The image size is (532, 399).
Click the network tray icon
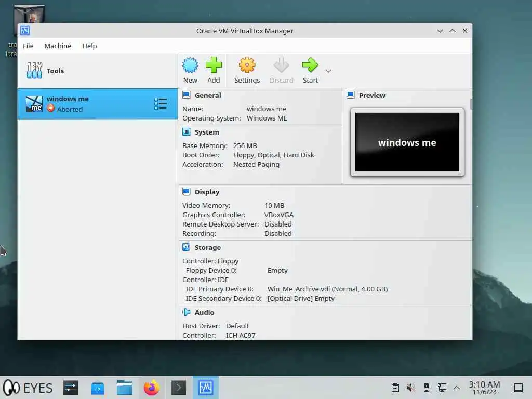(442, 388)
